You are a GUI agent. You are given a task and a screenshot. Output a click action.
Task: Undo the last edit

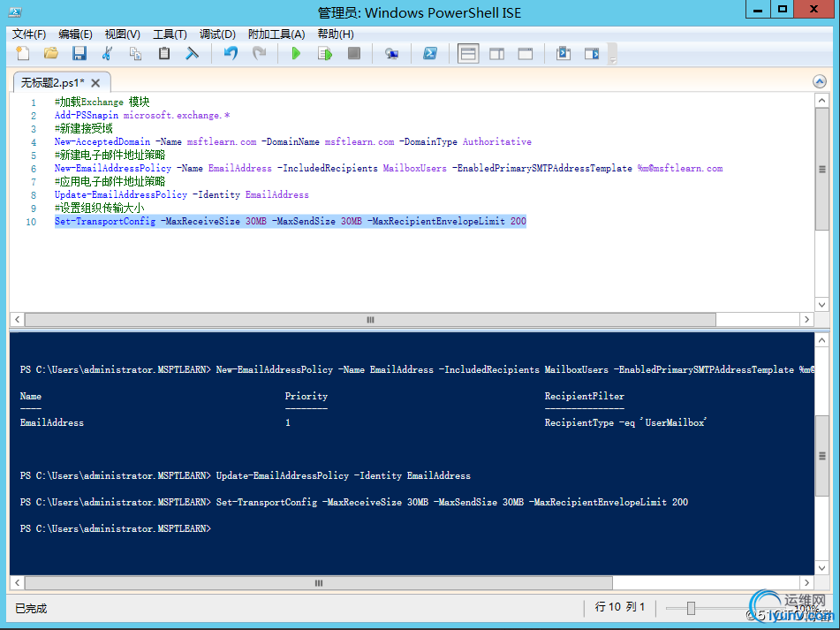[x=231, y=53]
